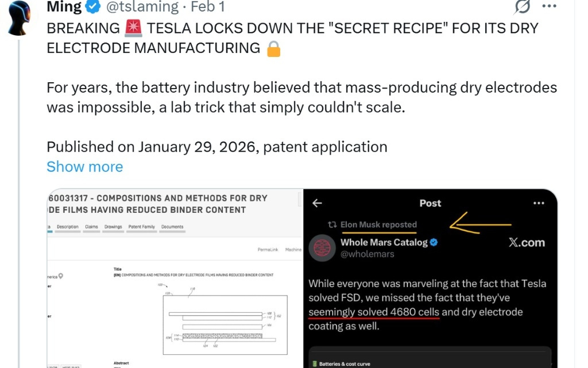Click the Feb 1 timestamp
Image resolution: width=588 pixels, height=368 pixels.
207,7
